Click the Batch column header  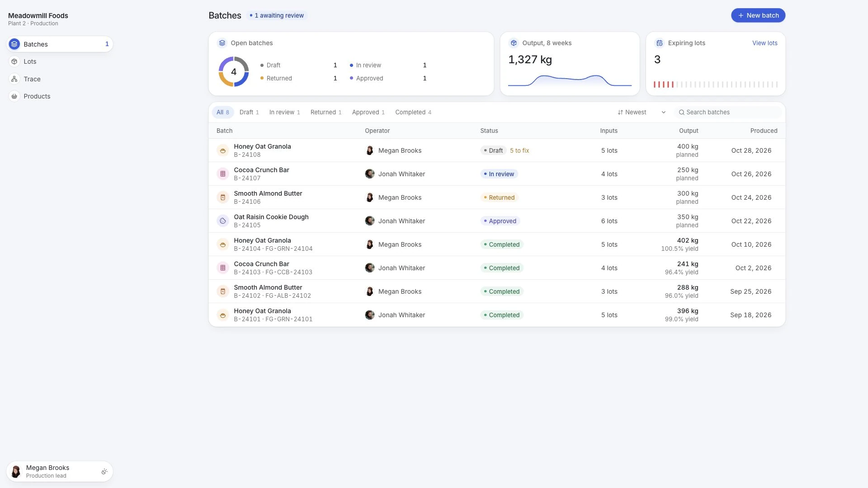(224, 131)
